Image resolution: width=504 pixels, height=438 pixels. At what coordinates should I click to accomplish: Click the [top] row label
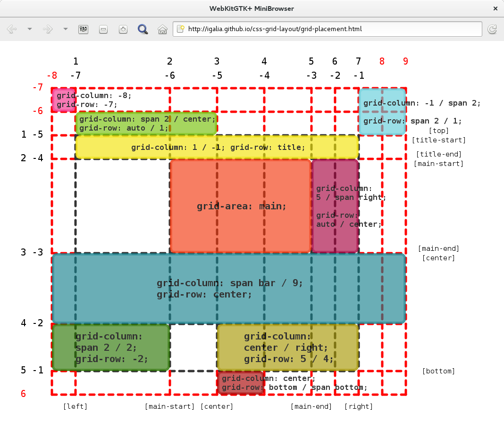point(439,131)
